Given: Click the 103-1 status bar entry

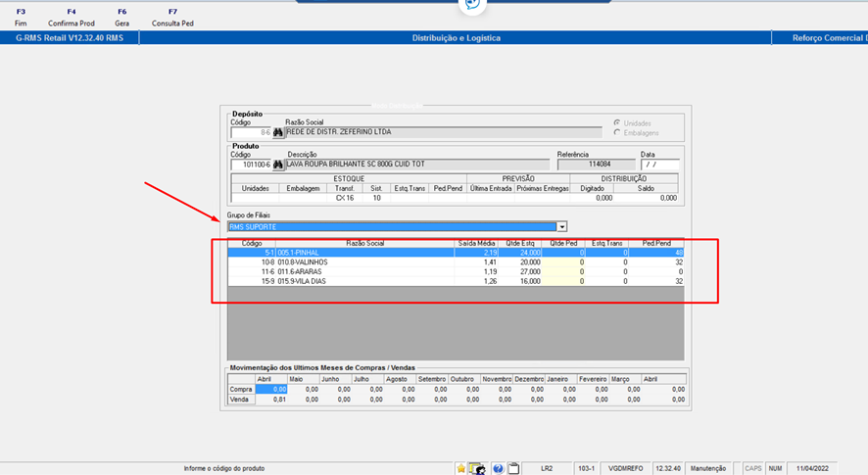Looking at the screenshot, I should pyautogui.click(x=586, y=468).
